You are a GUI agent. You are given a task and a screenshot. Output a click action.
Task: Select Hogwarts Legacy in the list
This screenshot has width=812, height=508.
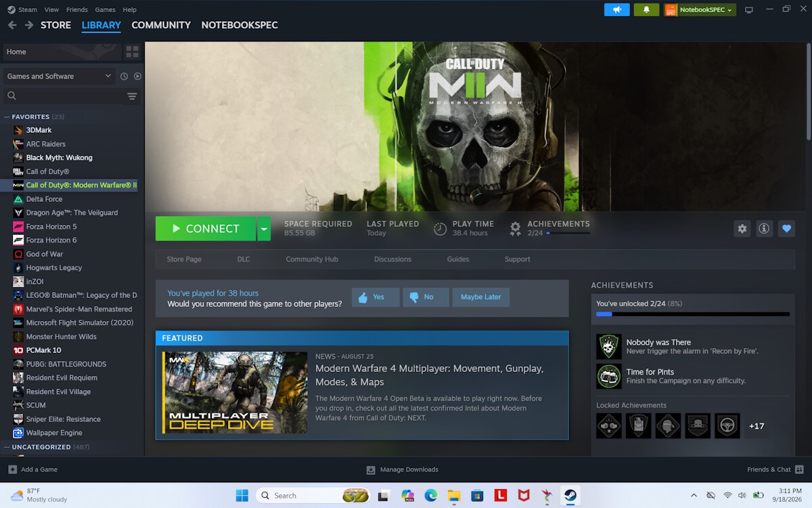53,268
